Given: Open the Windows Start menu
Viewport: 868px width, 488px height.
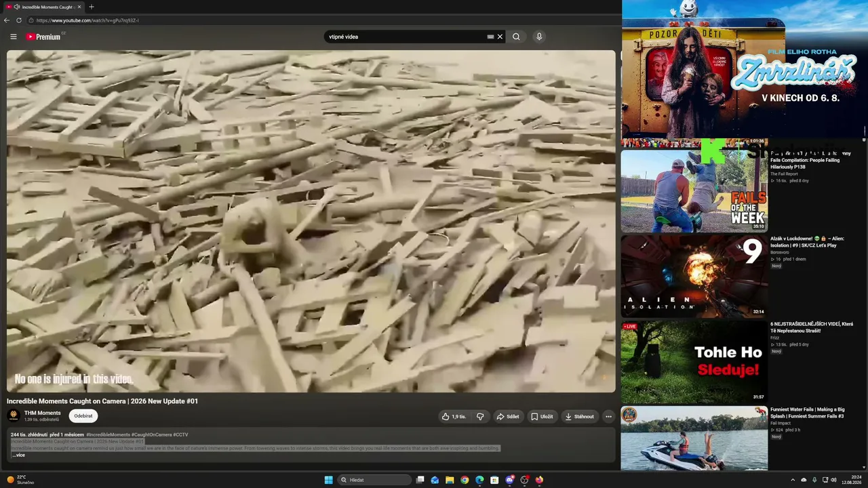Looking at the screenshot, I should click(x=328, y=480).
